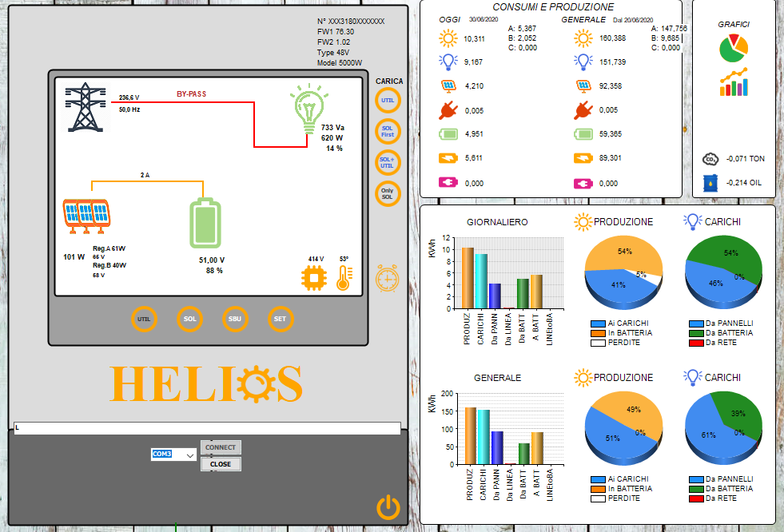Click the orange CPU chip icon
This screenshot has height=532, width=784.
click(x=314, y=278)
